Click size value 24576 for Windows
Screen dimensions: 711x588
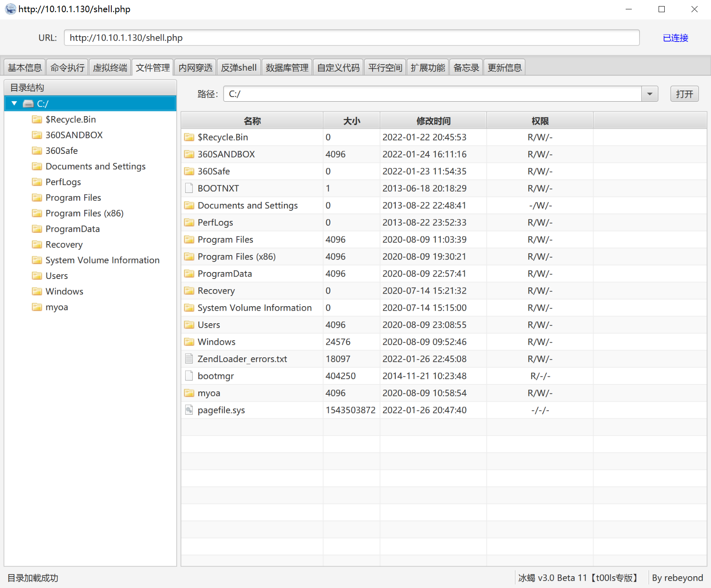(x=338, y=342)
